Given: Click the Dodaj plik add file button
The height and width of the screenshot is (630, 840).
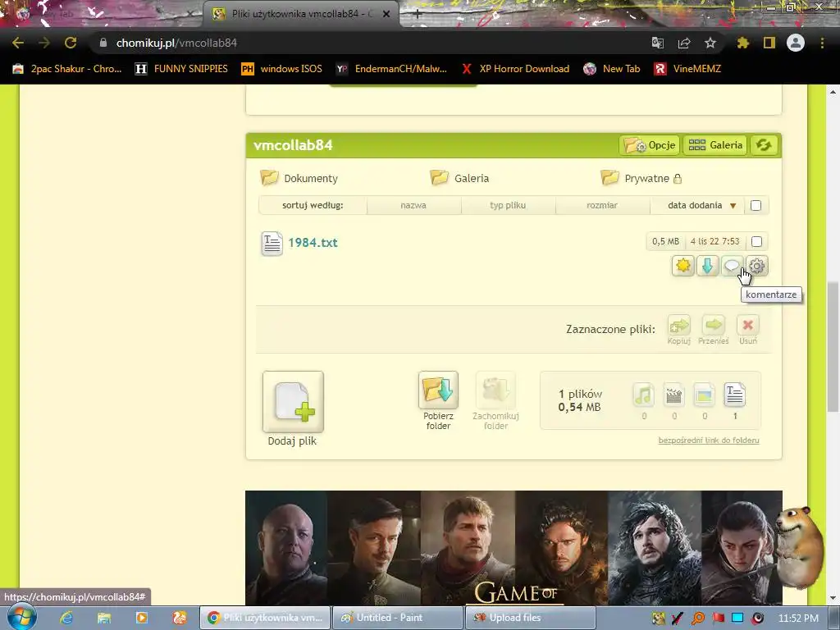Looking at the screenshot, I should [293, 402].
